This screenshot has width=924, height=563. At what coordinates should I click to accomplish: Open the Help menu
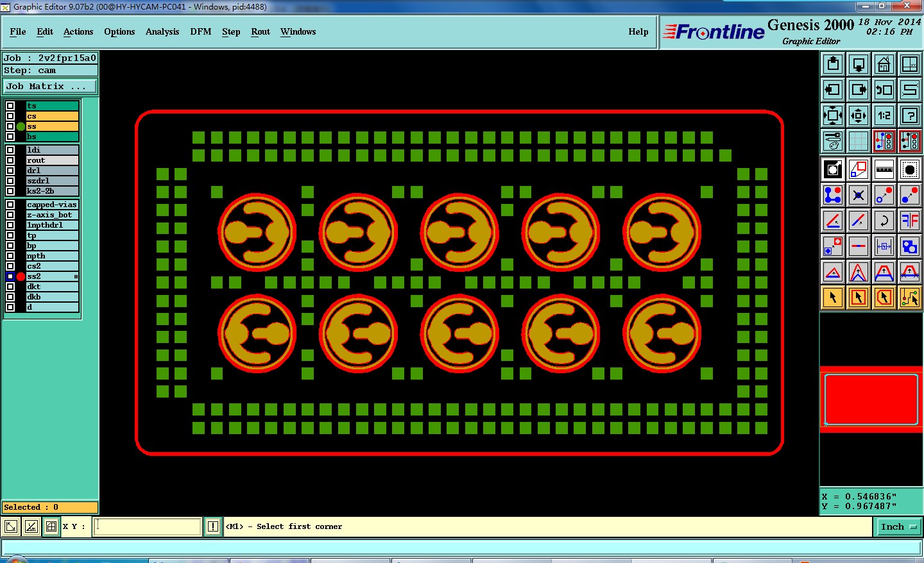[x=638, y=31]
